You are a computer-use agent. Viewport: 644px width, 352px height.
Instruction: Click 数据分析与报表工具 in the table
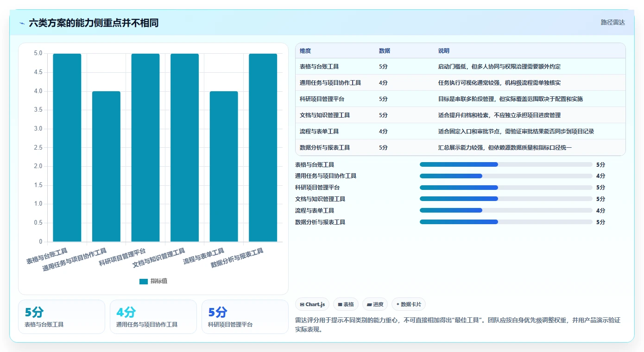(x=325, y=148)
